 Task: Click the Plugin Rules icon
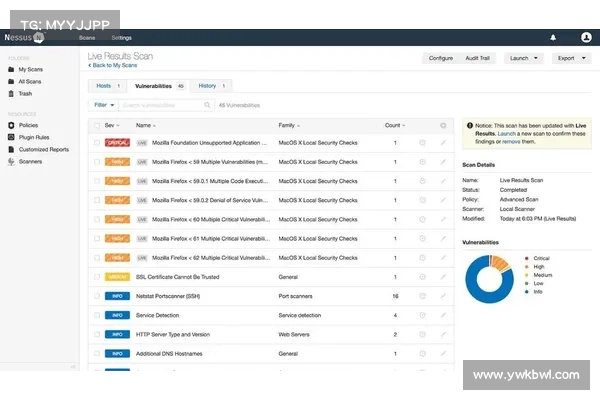(11, 137)
